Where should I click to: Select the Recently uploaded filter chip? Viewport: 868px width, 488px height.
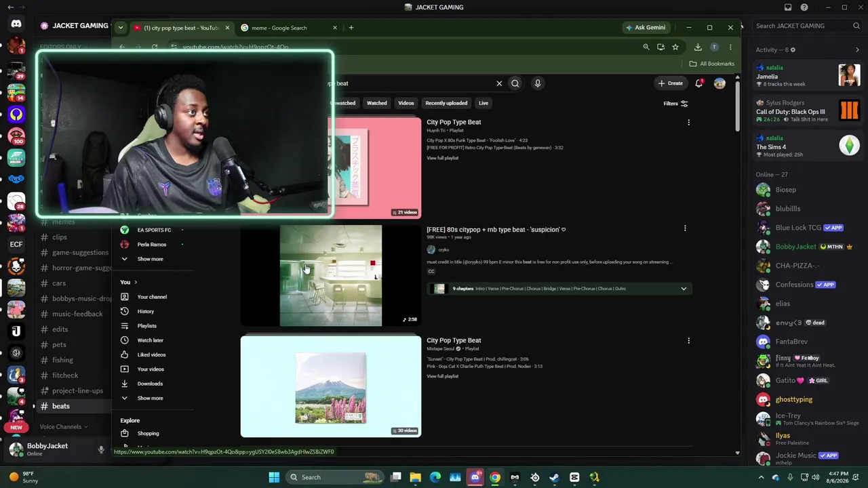446,103
